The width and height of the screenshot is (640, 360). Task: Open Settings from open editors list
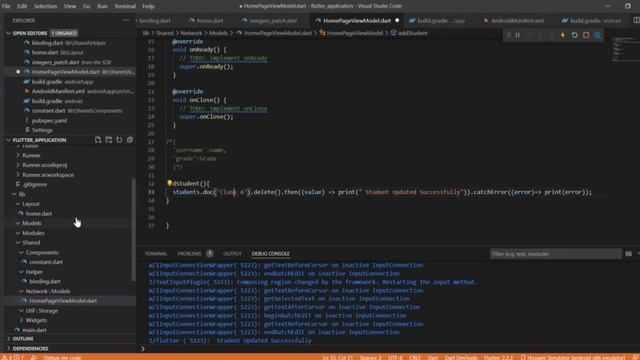click(42, 130)
